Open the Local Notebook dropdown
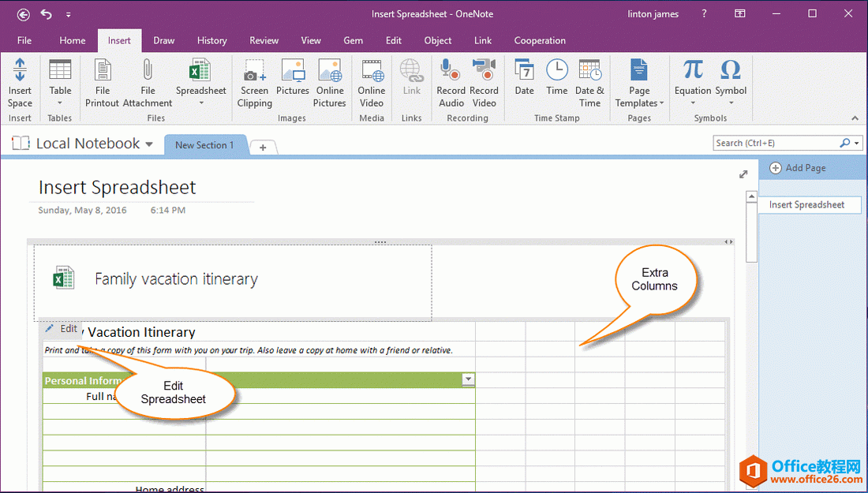868x493 pixels. pos(149,143)
